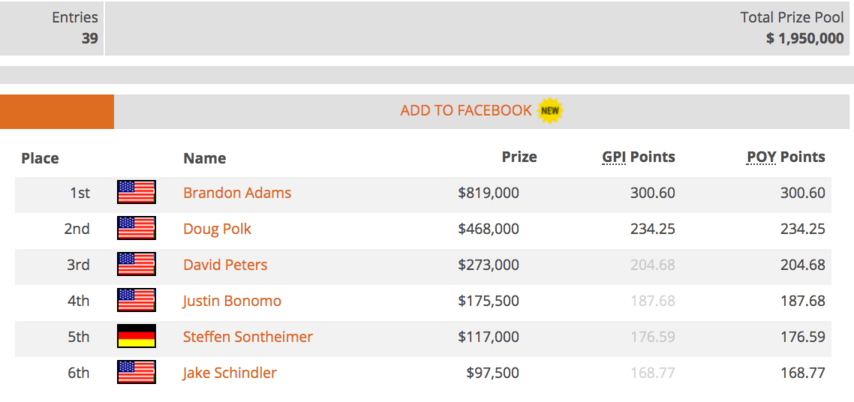Open Steffen Sontheimer player profile
Image resolution: width=854 pixels, height=402 pixels.
coord(248,337)
